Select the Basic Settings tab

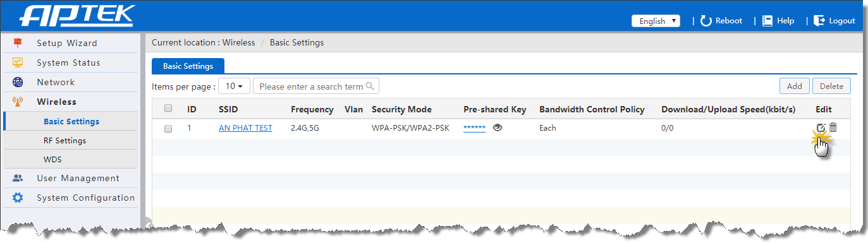click(188, 66)
